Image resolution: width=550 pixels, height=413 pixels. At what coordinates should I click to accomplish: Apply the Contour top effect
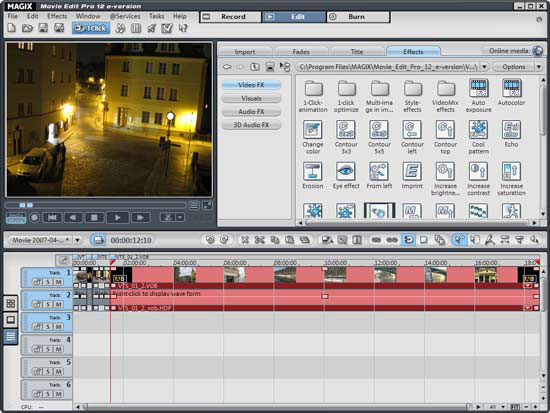(x=445, y=137)
